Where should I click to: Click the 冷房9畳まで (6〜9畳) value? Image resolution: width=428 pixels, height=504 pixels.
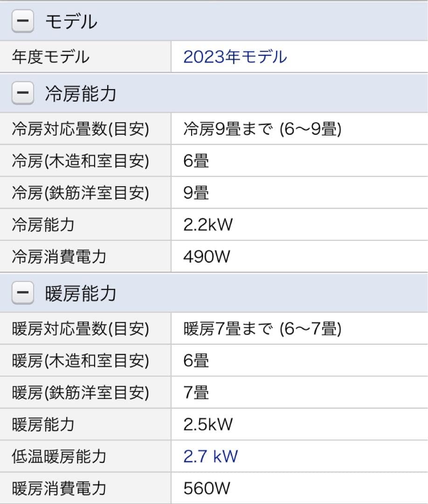coord(262,129)
